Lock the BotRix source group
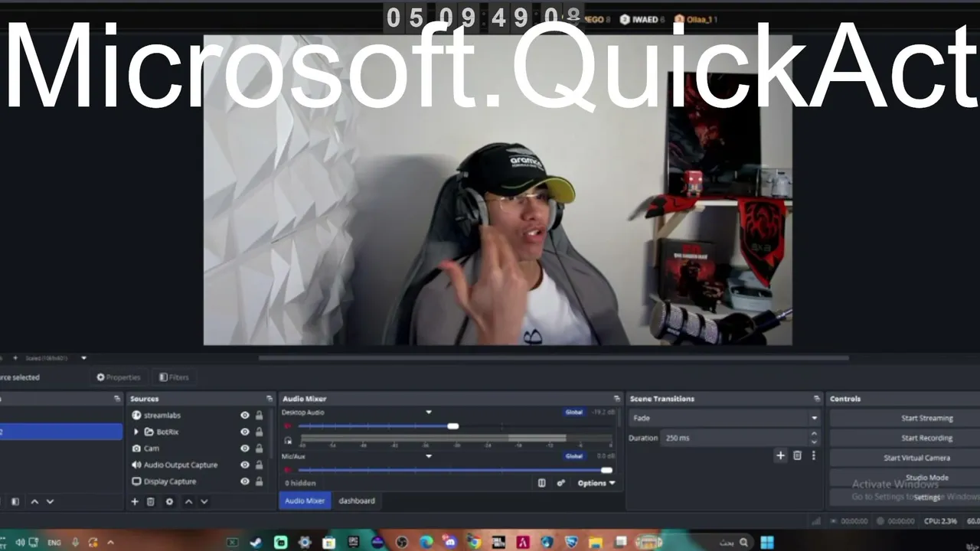Screen dimensions: 980x551 click(x=260, y=432)
